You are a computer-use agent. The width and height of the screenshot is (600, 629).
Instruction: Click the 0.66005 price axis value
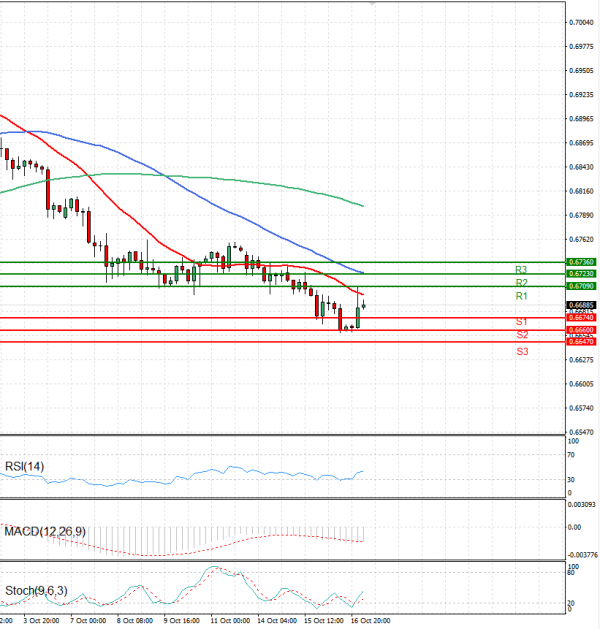(x=581, y=384)
